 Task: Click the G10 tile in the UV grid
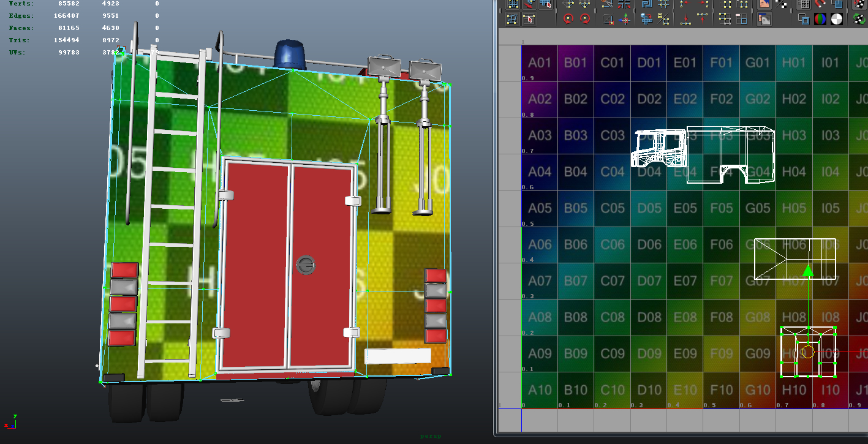coord(758,390)
